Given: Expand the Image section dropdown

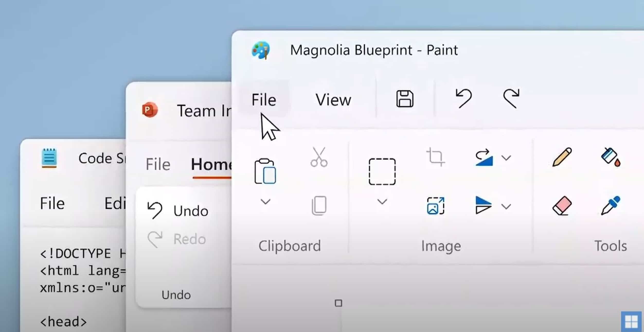Looking at the screenshot, I should [x=381, y=203].
